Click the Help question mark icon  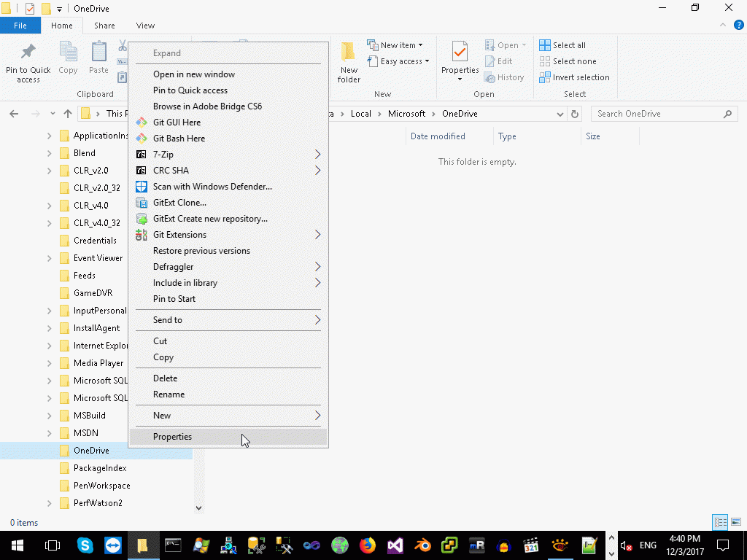point(738,26)
